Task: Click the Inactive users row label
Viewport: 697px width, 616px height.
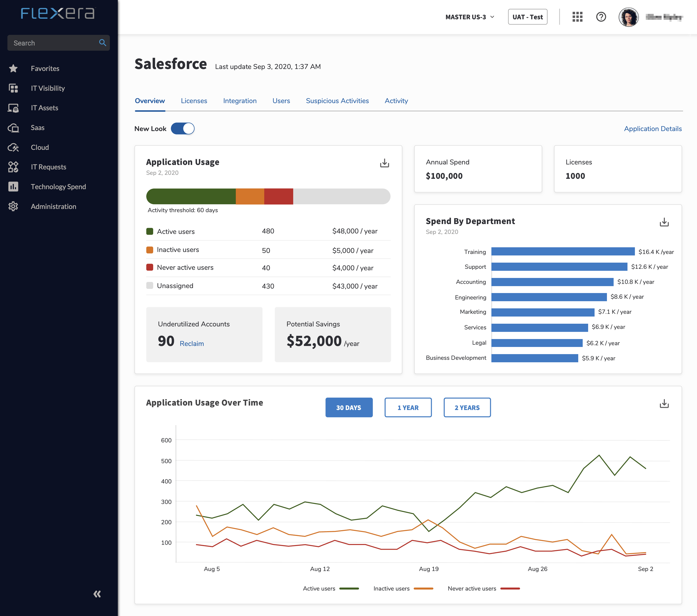Action: point(178,250)
